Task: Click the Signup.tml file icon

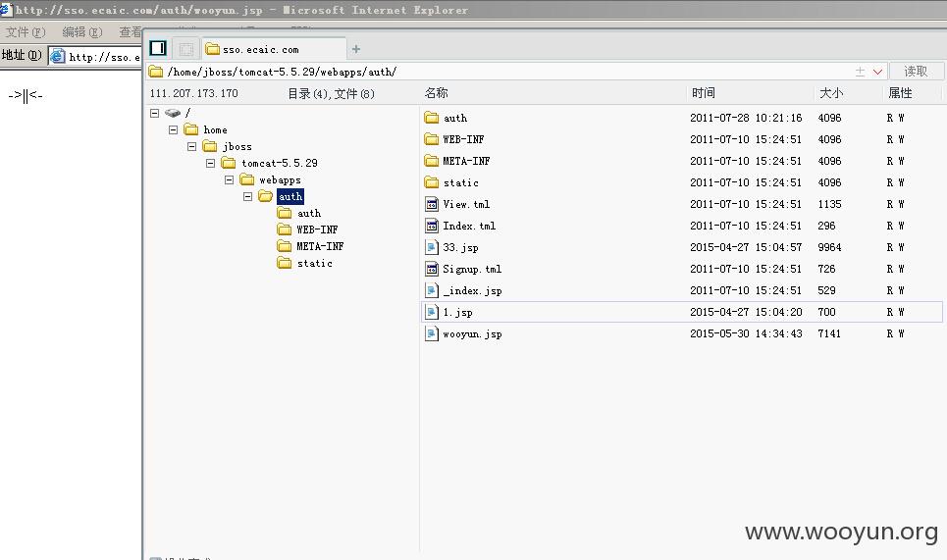Action: pos(431,269)
